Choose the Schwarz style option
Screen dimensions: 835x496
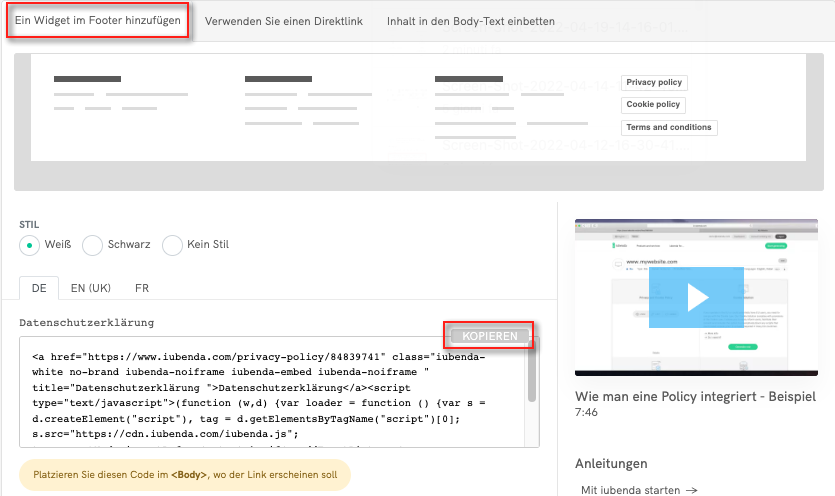93,244
